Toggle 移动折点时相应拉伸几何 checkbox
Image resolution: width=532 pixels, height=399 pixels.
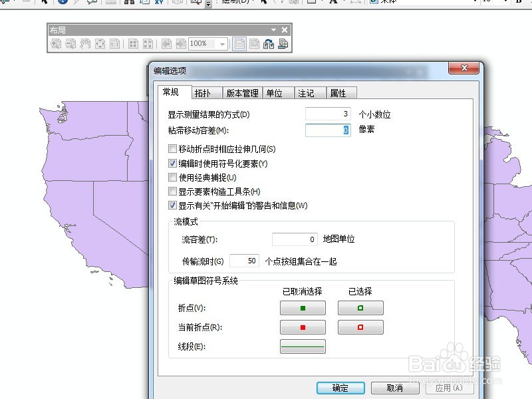[x=172, y=148]
